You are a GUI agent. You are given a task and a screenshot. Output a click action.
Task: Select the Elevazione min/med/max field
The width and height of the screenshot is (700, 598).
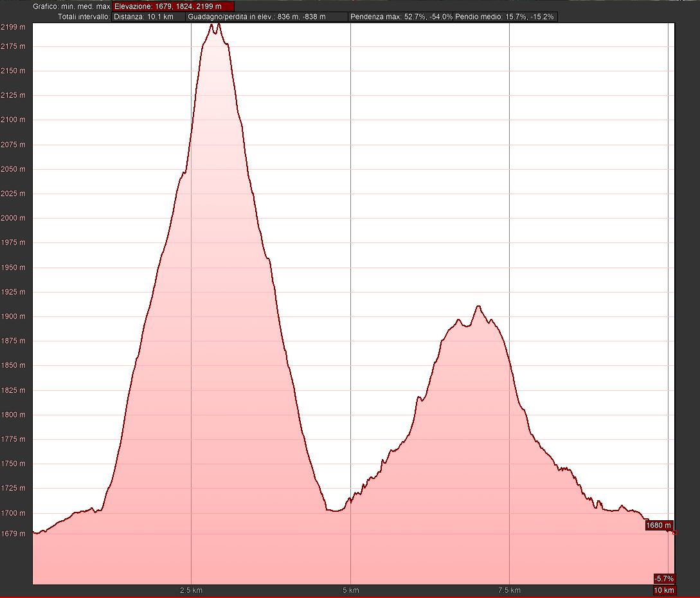(x=173, y=6)
